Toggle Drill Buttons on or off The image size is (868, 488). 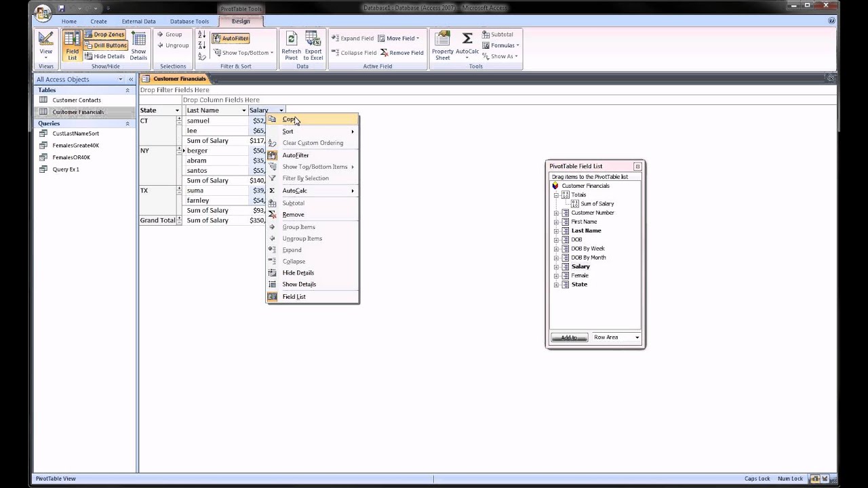click(x=107, y=45)
